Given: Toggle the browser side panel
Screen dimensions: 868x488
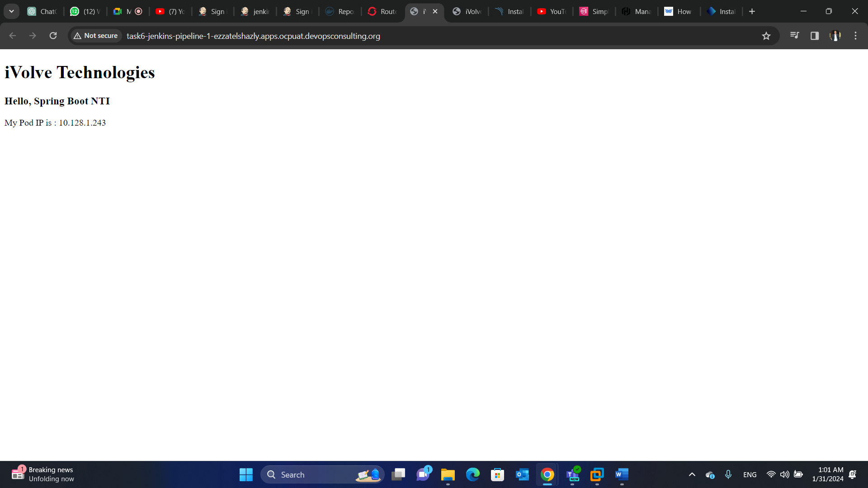Looking at the screenshot, I should tap(815, 36).
